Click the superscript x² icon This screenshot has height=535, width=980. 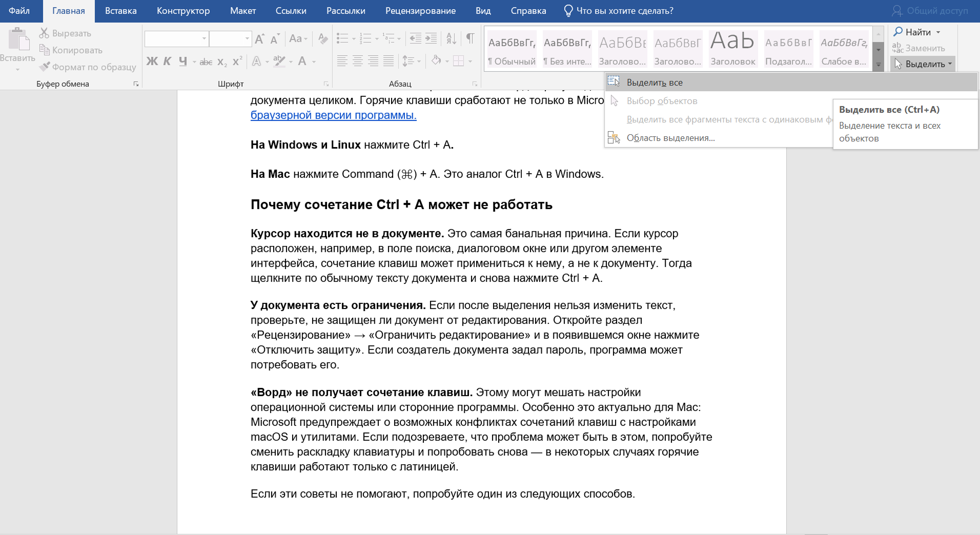[237, 61]
